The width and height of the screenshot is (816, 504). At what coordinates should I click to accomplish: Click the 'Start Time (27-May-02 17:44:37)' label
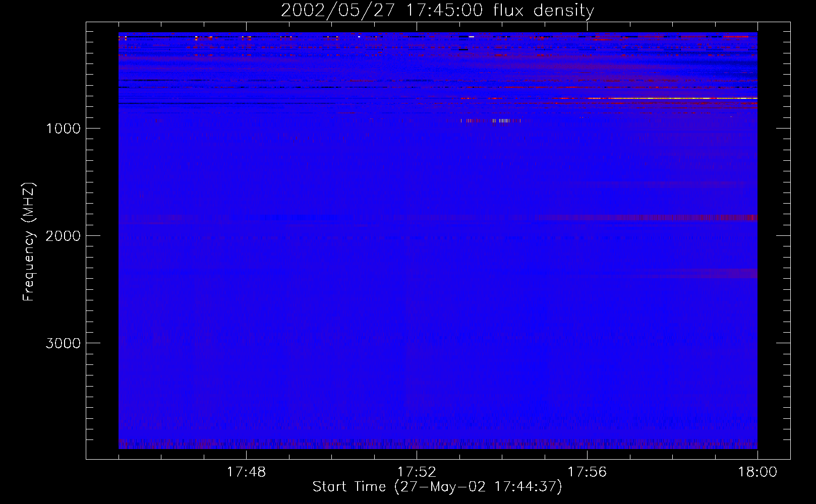(x=437, y=487)
